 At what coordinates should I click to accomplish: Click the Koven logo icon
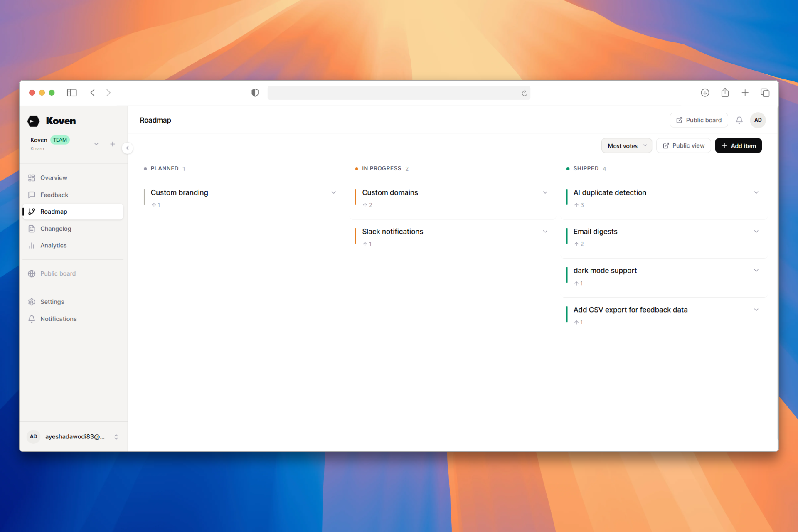(33, 121)
